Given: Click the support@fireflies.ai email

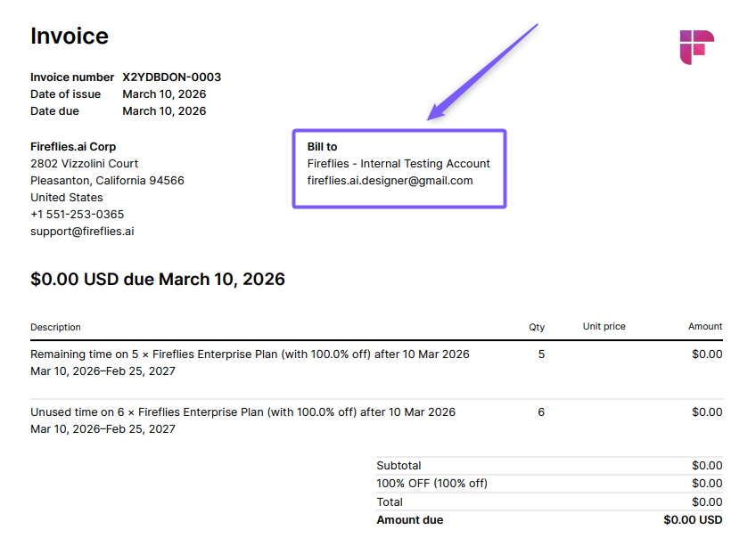Looking at the screenshot, I should point(82,232).
